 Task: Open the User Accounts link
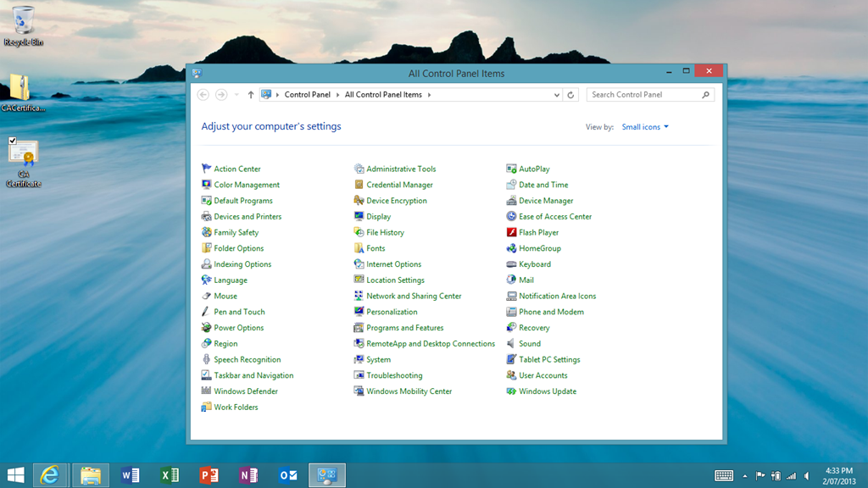[543, 375]
